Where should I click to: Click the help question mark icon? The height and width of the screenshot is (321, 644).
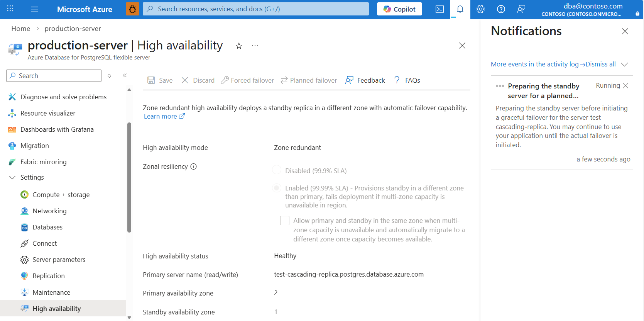(x=501, y=9)
